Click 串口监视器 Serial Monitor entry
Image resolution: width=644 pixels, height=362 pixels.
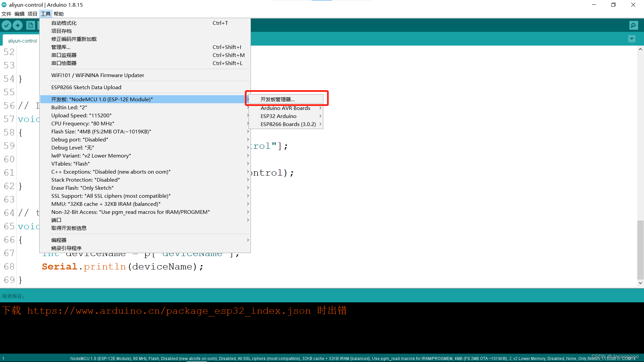click(64, 55)
